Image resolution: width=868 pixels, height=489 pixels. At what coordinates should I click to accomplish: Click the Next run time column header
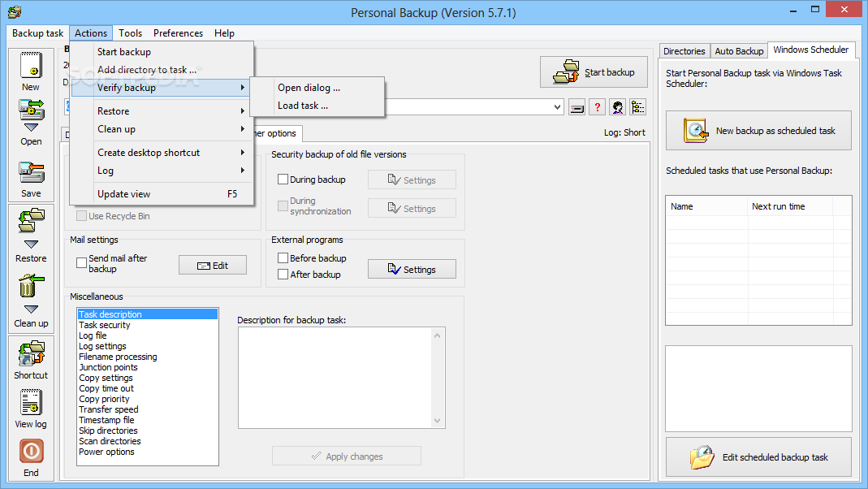[x=790, y=206]
